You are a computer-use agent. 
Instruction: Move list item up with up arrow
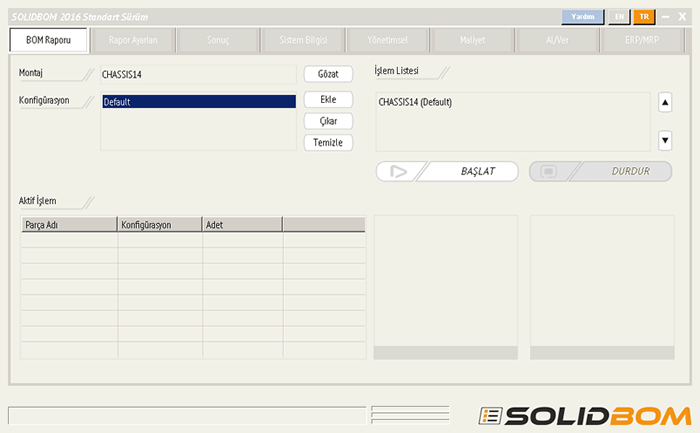[x=665, y=103]
